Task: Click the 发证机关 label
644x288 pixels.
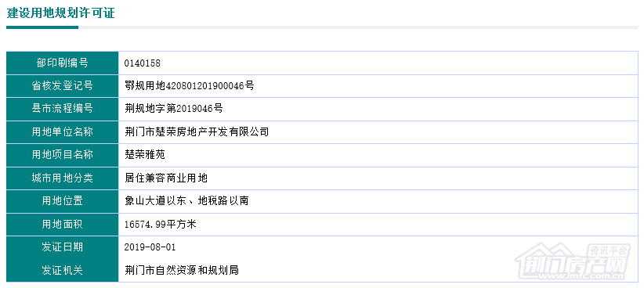Action: [x=63, y=270]
